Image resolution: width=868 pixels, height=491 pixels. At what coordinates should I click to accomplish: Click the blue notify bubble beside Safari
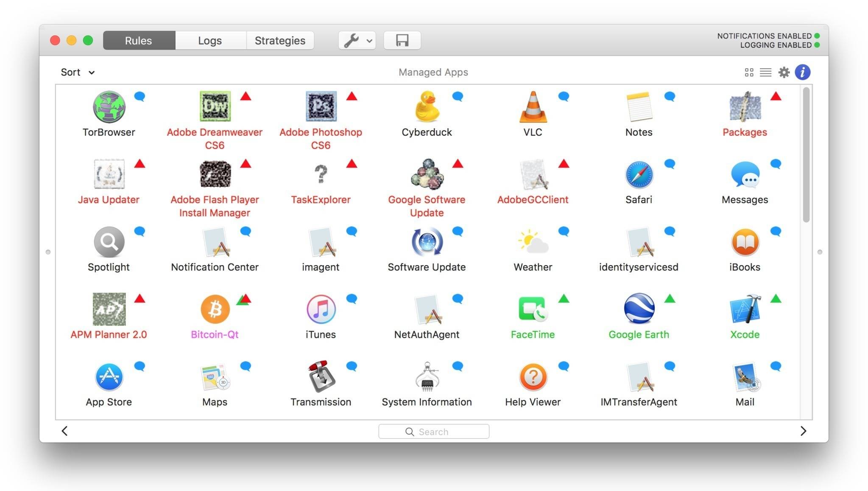click(x=670, y=163)
